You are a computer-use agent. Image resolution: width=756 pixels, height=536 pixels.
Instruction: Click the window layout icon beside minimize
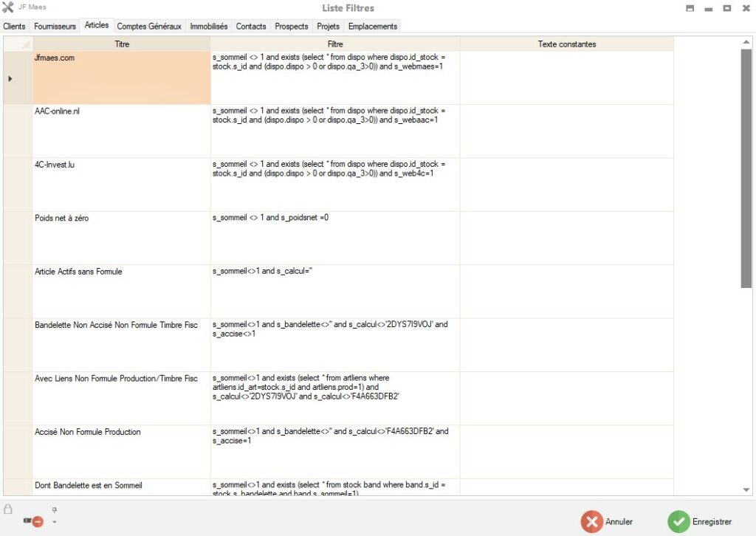coord(690,8)
